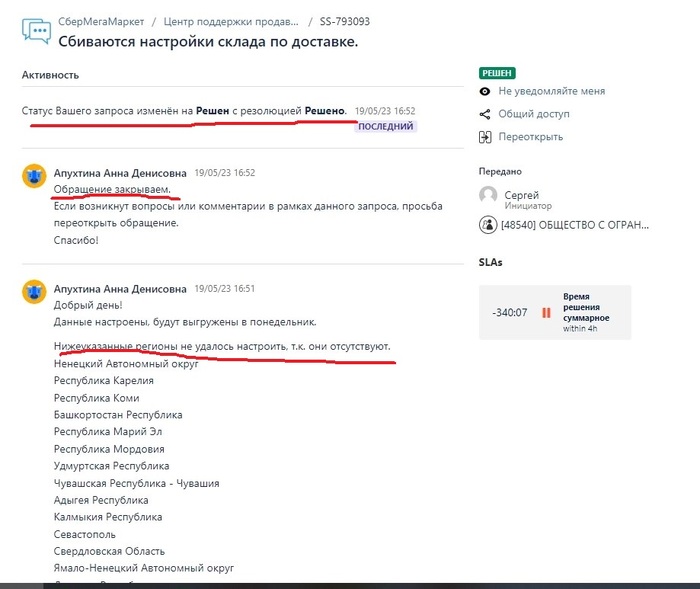700x589 pixels.
Task: Select the [48540] ОБЩЕСТВО С ОГРАН... organization
Action: (575, 225)
